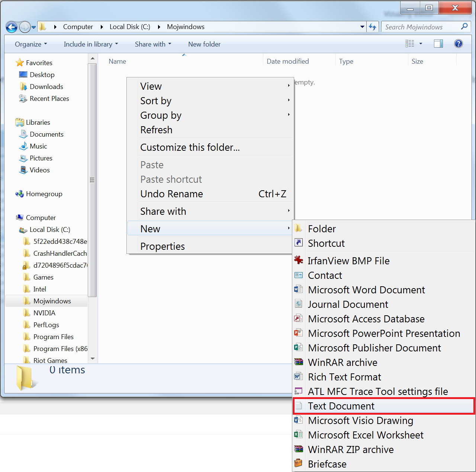476x472 pixels.
Task: Expand the View submenu
Action: click(x=210, y=86)
